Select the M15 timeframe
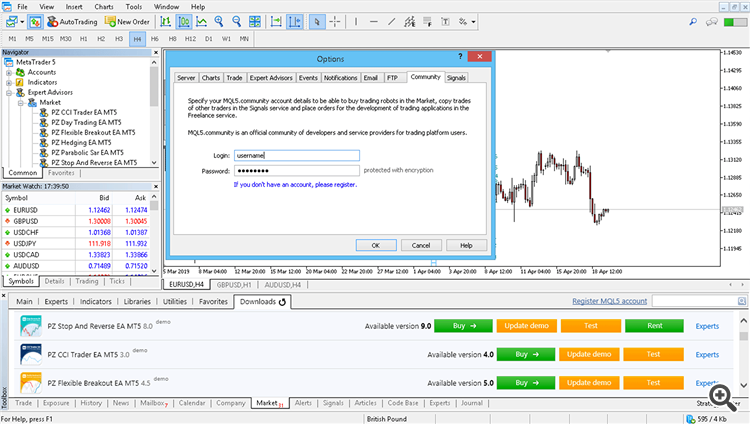Viewport: 750px width, 424px height. pyautogui.click(x=47, y=39)
